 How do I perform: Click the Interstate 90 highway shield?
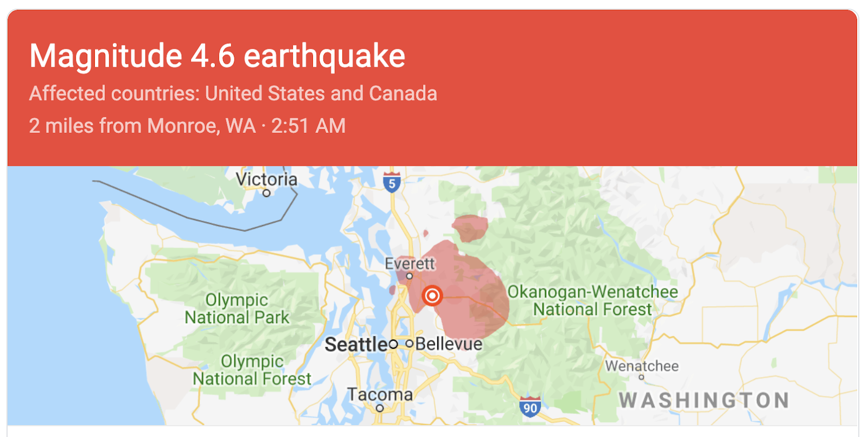coord(530,407)
